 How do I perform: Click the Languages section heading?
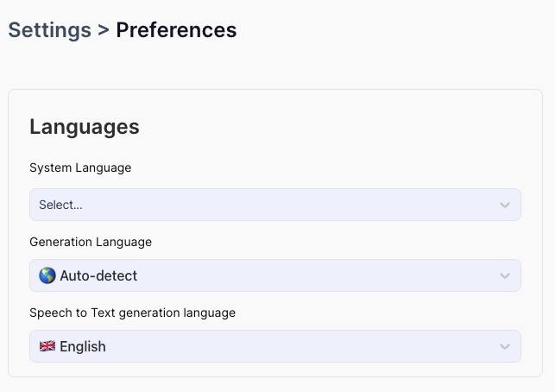click(85, 127)
